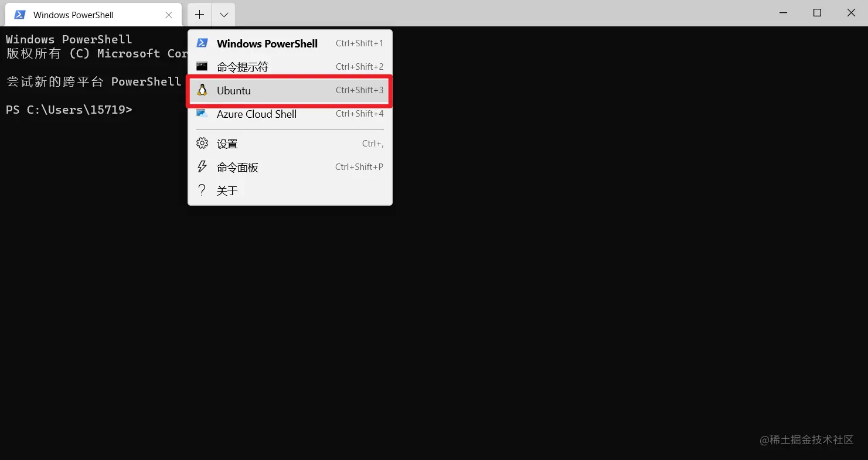Screen dimensions: 868x460
Task: Click the question mark icon beside 关于
Action: click(202, 190)
